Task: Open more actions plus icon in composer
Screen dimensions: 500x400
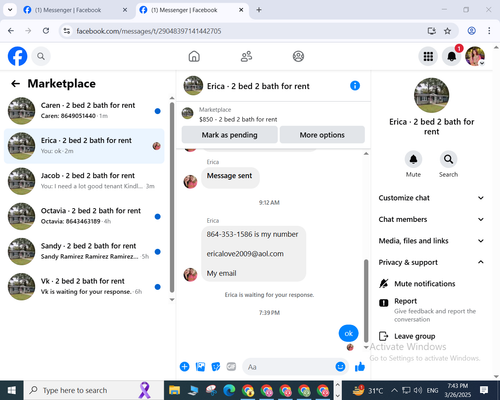Action: pos(184,367)
